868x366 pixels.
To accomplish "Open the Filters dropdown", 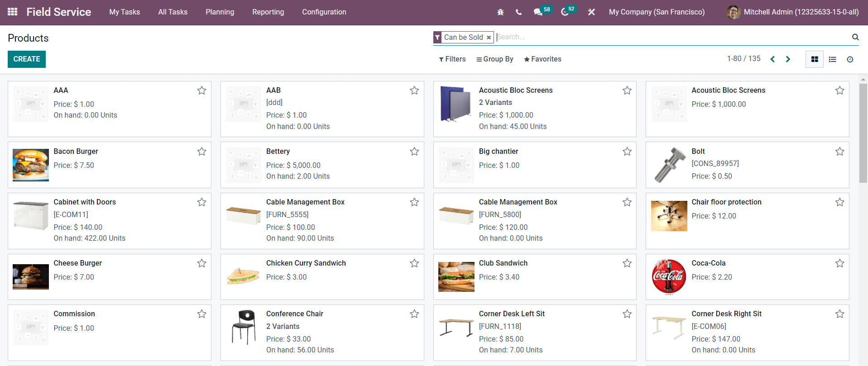I will click(452, 59).
